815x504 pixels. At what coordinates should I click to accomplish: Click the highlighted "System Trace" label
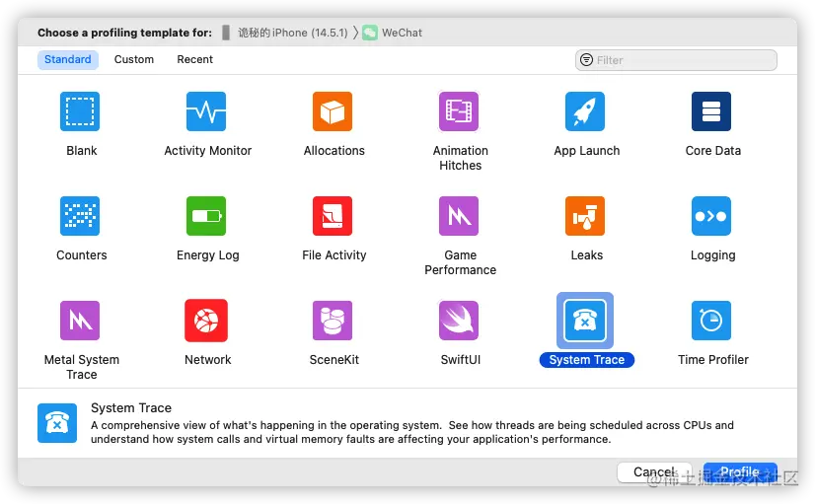click(587, 360)
